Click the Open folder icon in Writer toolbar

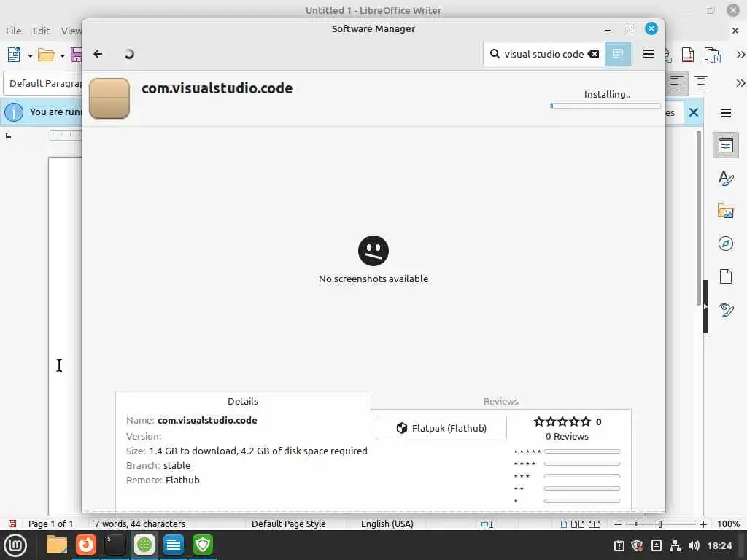[46, 55]
